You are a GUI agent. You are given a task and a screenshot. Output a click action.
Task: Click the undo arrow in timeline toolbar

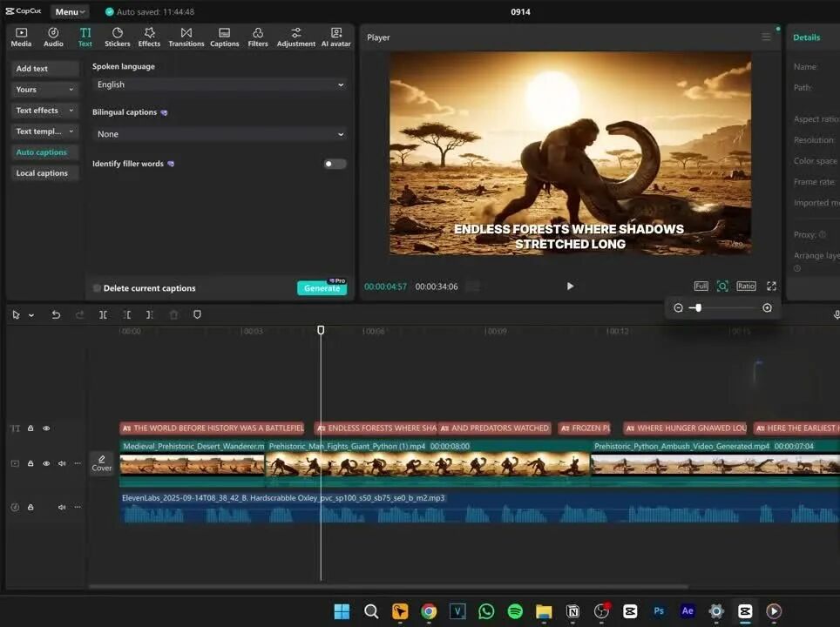coord(56,314)
